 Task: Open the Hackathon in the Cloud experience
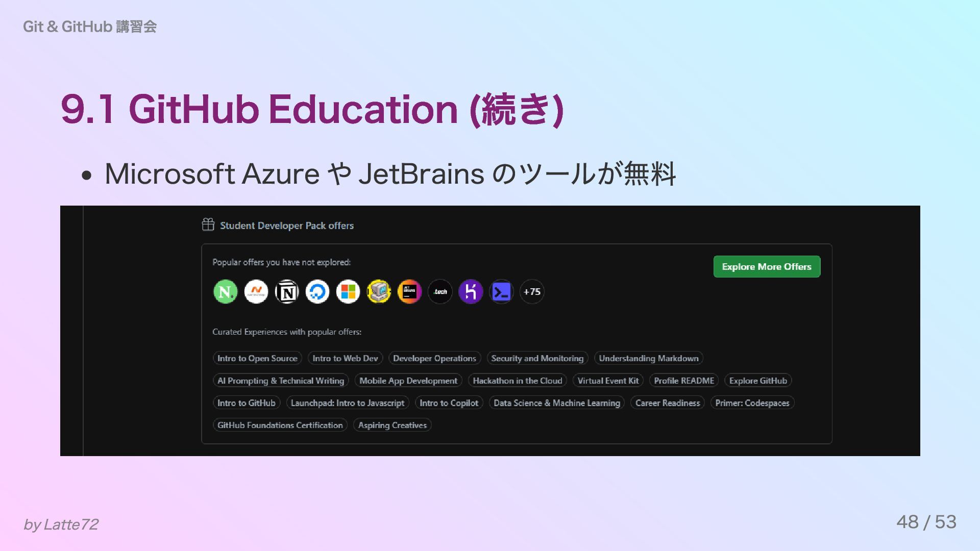point(518,381)
